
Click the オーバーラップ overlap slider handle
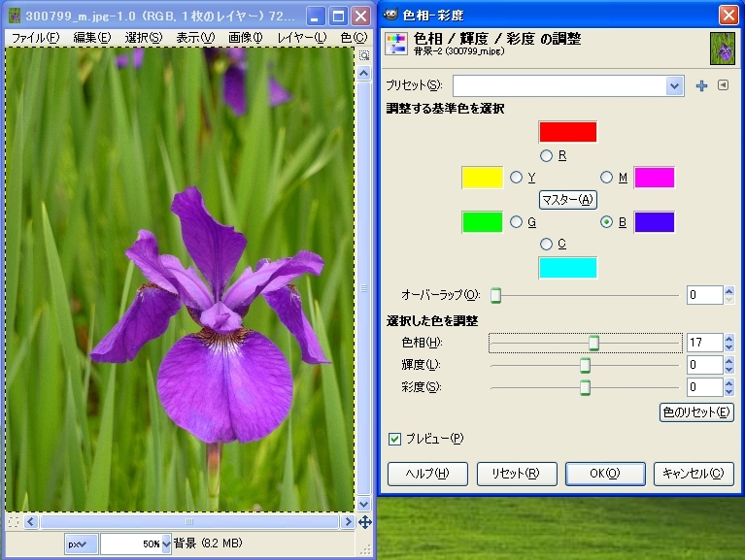[x=495, y=295]
